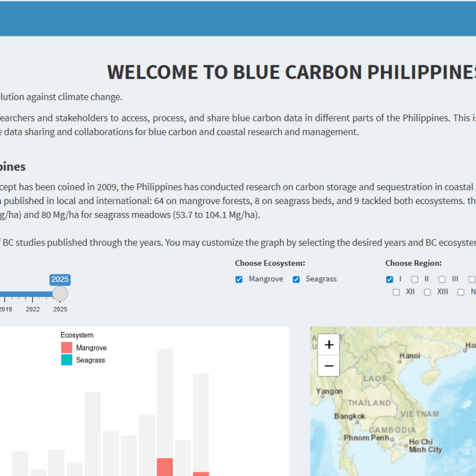Click the blue header banner
Image resolution: width=476 pixels, height=476 pixels.
[x=238, y=18]
